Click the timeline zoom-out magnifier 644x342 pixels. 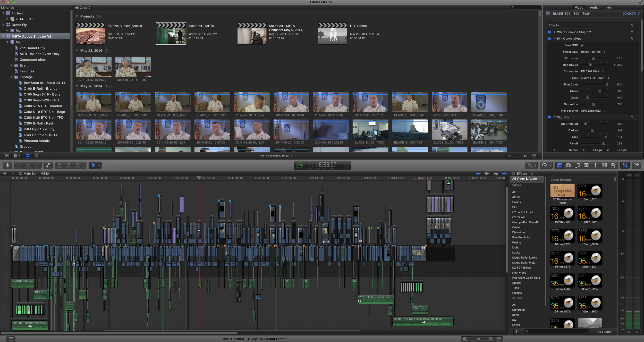[x=465, y=339]
